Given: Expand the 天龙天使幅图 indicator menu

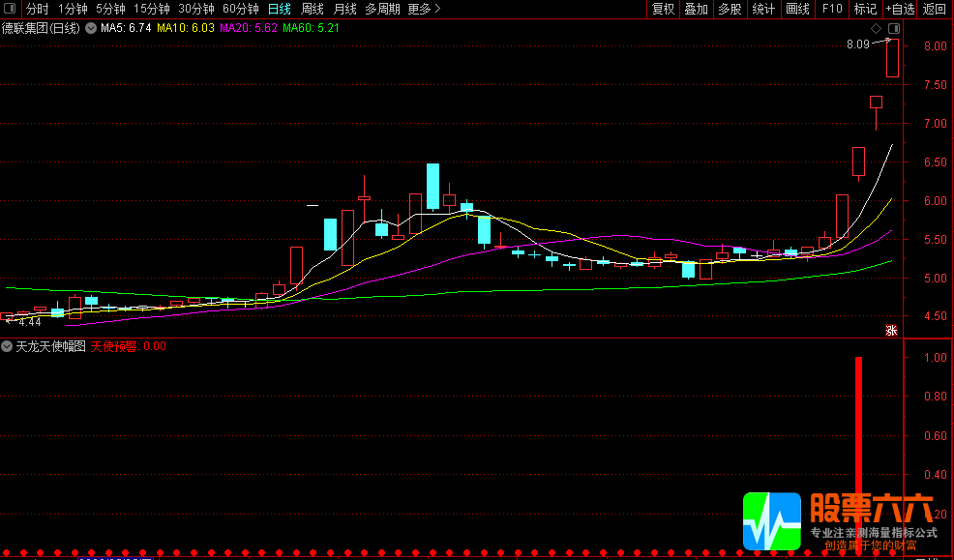Looking at the screenshot, I should point(8,346).
